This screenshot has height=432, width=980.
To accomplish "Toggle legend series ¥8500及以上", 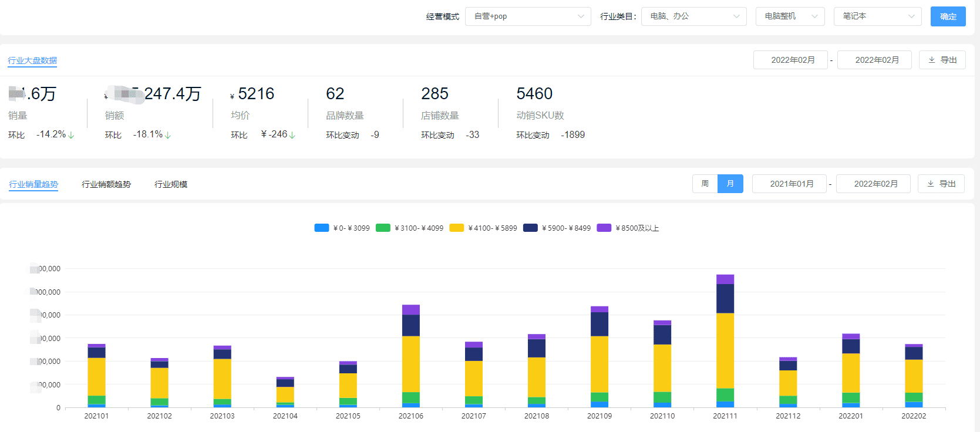I will pos(628,228).
